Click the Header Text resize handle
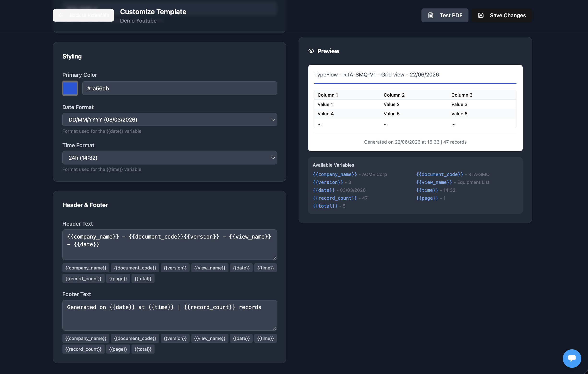588x374 pixels. point(275,258)
